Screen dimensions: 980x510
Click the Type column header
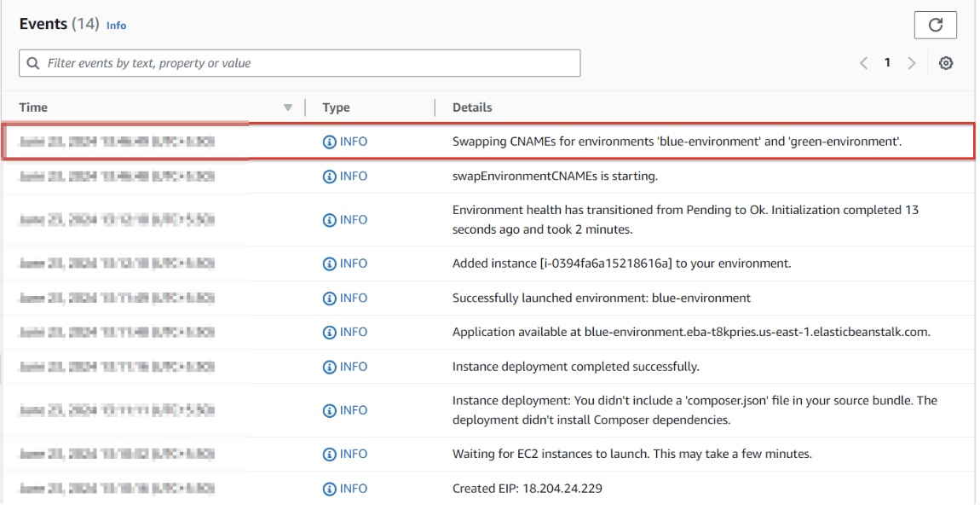(x=337, y=108)
